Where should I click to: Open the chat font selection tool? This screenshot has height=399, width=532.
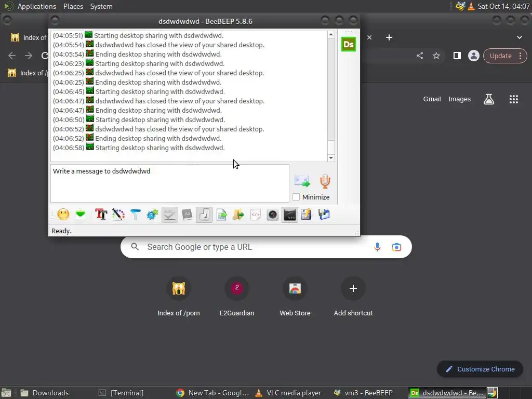tap(101, 215)
